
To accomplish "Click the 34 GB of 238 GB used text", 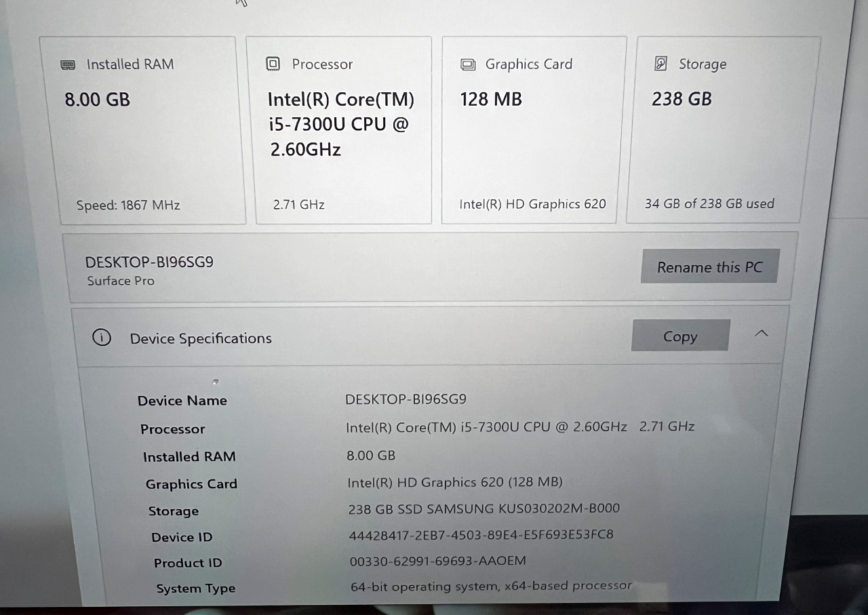I will click(x=709, y=203).
